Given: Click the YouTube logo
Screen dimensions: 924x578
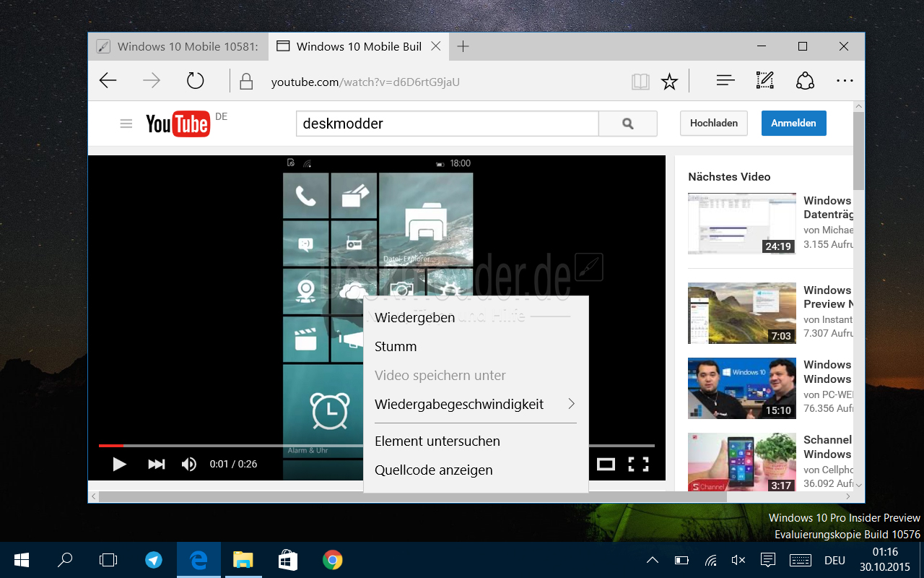Looking at the screenshot, I should click(178, 124).
